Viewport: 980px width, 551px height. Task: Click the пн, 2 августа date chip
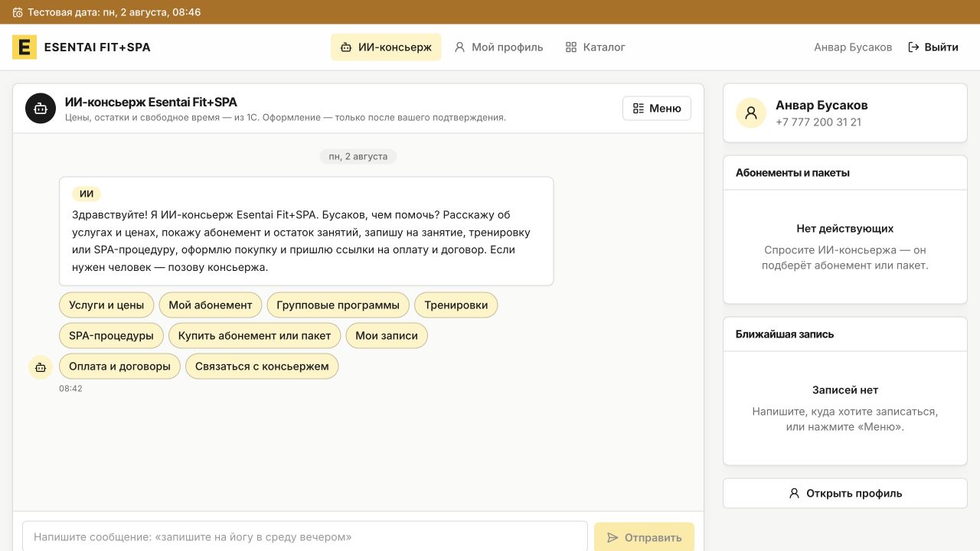(x=358, y=156)
